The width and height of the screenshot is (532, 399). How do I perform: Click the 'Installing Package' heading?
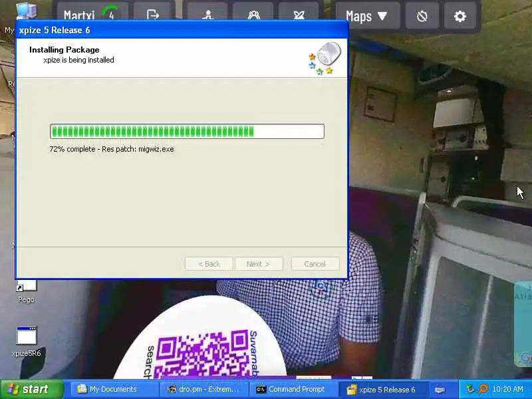[x=65, y=49]
